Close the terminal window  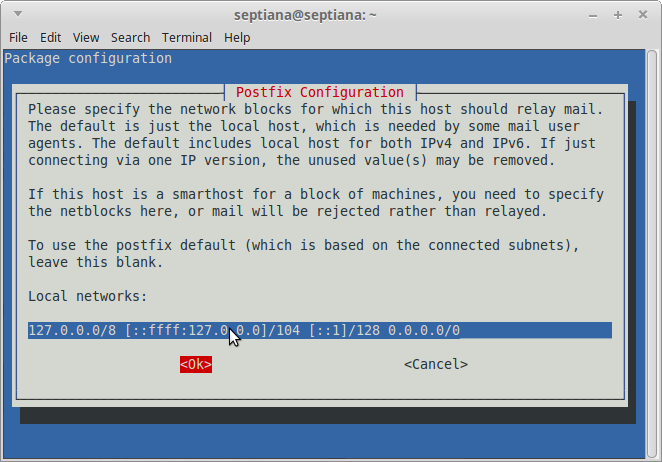point(643,15)
